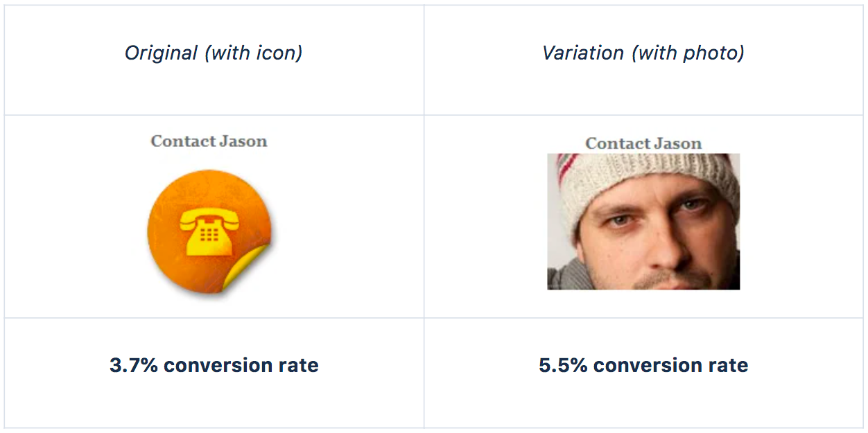This screenshot has height=433, width=868.
Task: Click the word 'Variation' in header
Action: [583, 53]
